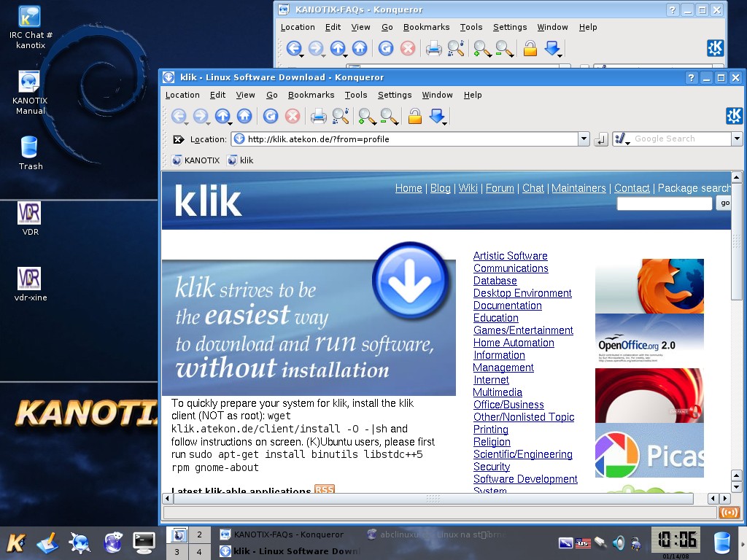The image size is (747, 560).
Task: Click the KANOTIX bookmark in the bookmark toolbar
Action: click(x=196, y=160)
